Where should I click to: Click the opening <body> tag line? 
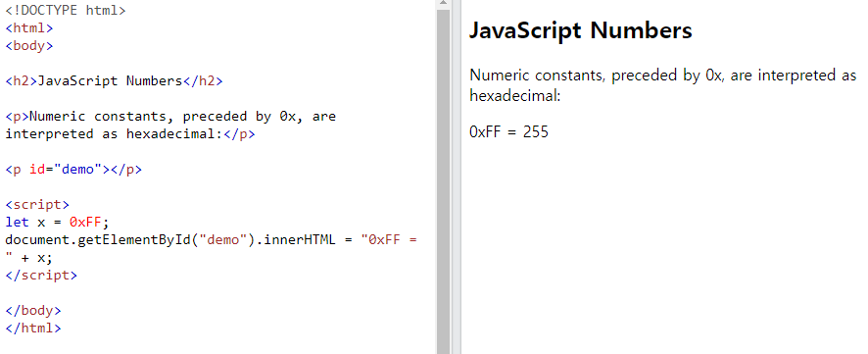click(29, 46)
